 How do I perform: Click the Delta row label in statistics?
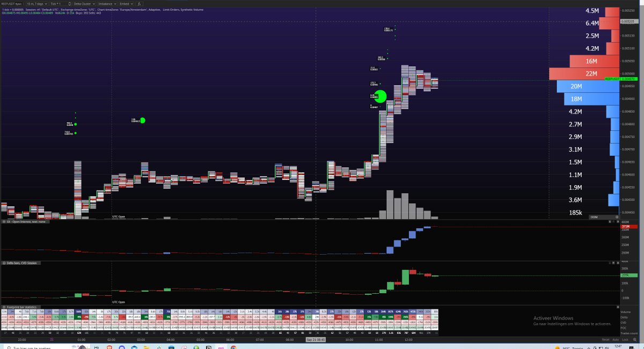tap(624, 317)
